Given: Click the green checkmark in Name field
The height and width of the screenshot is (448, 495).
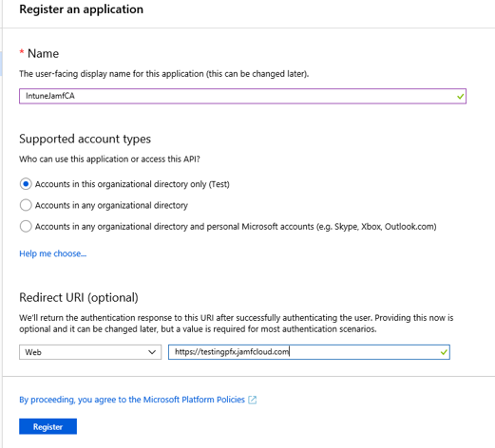Looking at the screenshot, I should pyautogui.click(x=461, y=96).
